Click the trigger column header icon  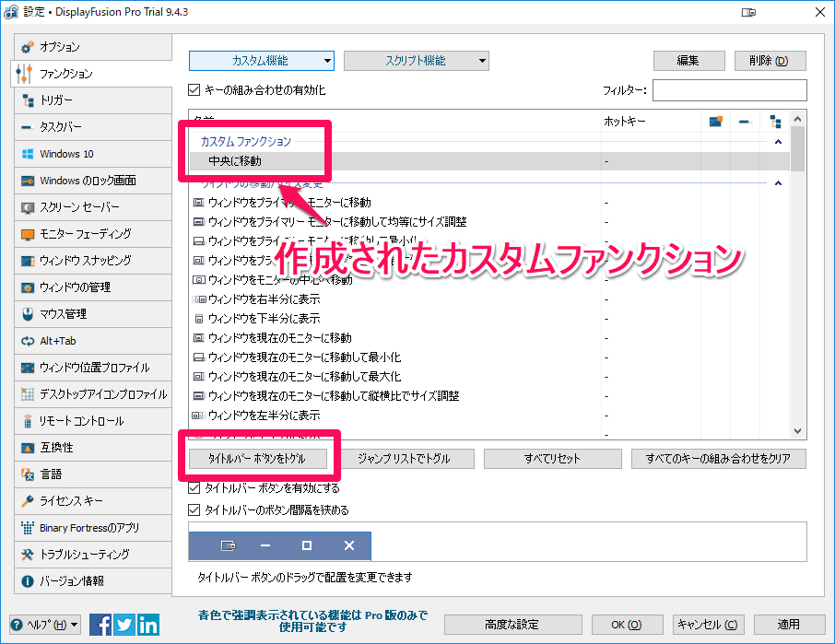pyautogui.click(x=775, y=122)
